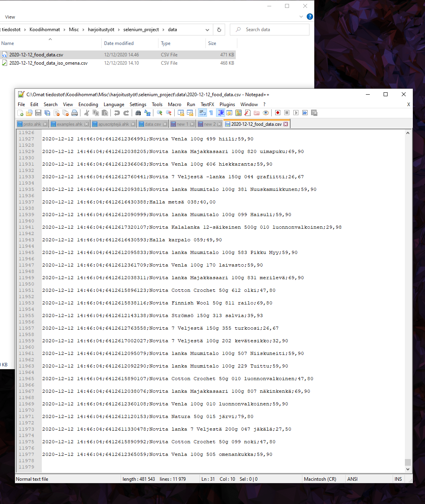Click the Undo icon
This screenshot has width=425, height=504.
coord(117,113)
